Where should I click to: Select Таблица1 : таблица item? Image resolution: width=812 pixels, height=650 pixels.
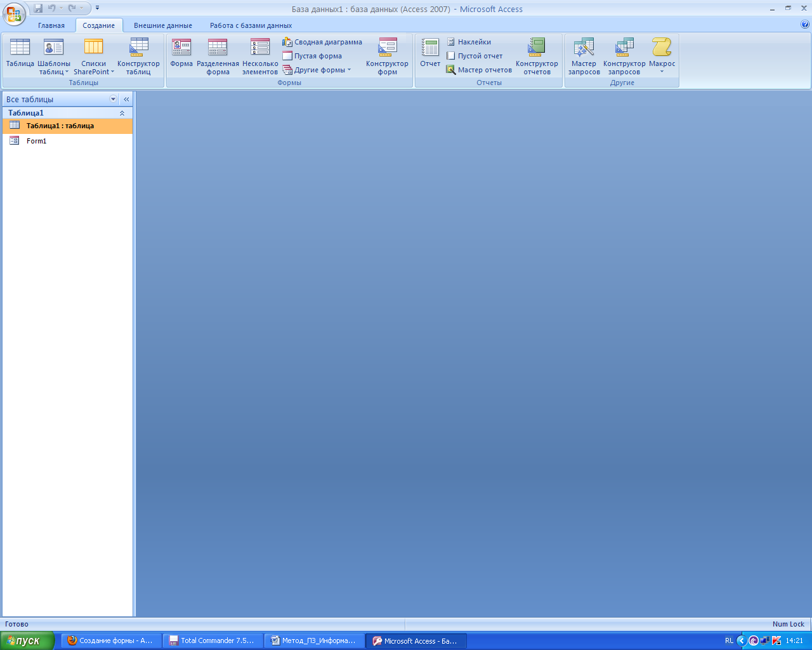(x=68, y=126)
